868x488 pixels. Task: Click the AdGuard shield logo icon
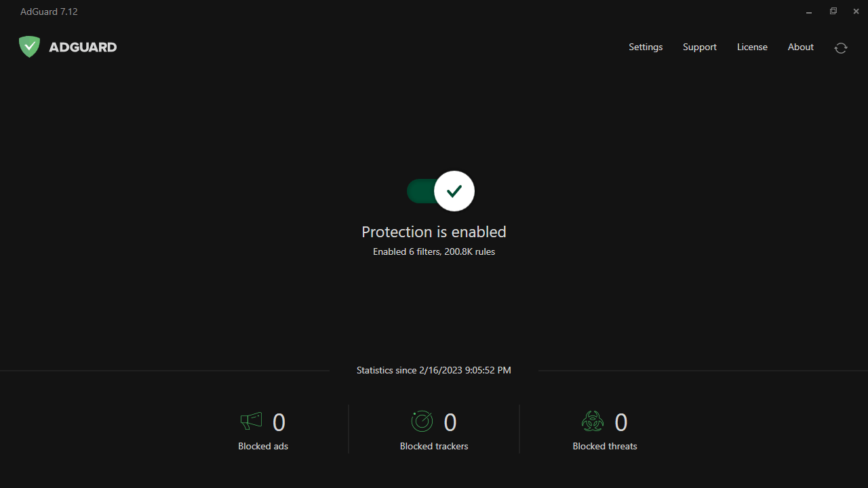29,47
